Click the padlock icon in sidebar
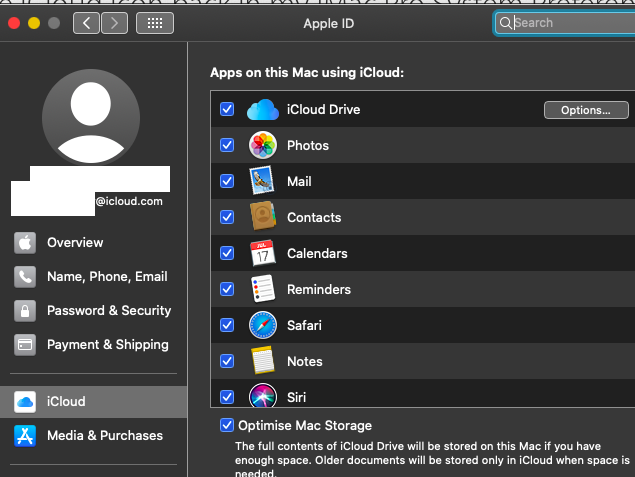Screen dimensions: 635x477 coord(25,311)
